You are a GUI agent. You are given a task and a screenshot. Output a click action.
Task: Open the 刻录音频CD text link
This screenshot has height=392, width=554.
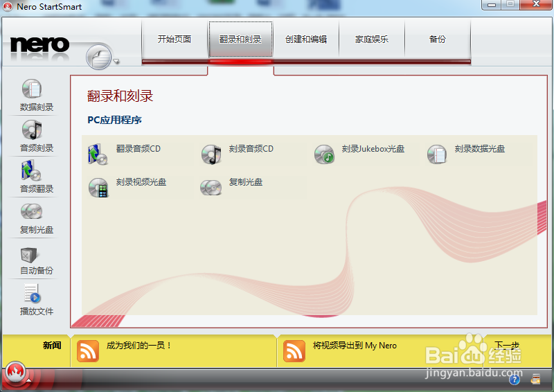pyautogui.click(x=251, y=149)
